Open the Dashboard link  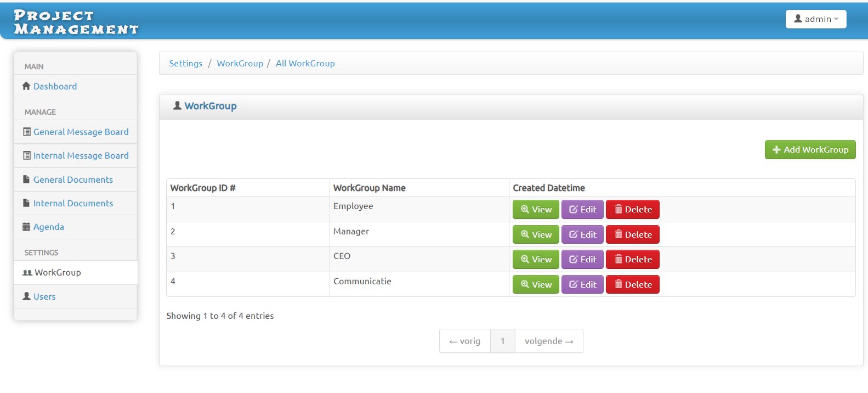(x=55, y=86)
